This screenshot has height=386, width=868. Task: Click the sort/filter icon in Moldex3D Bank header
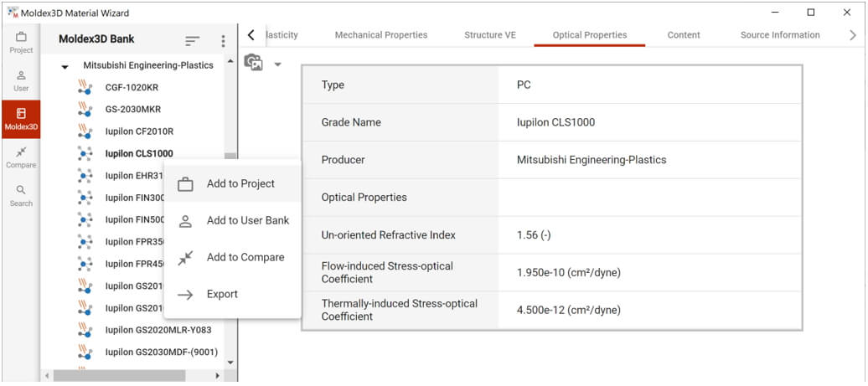point(192,40)
